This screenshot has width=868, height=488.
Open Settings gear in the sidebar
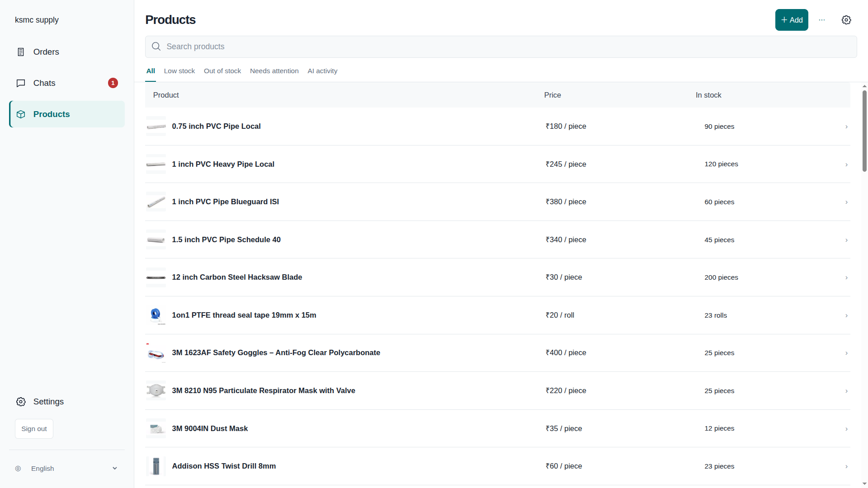21,402
